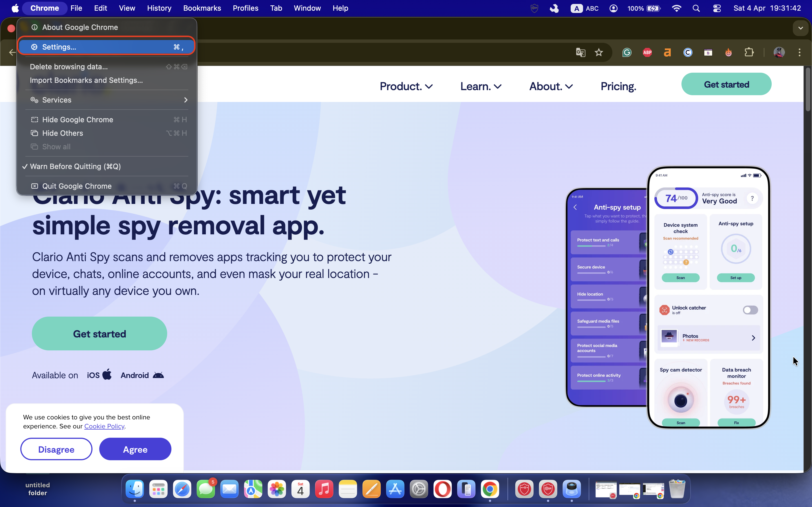Image resolution: width=812 pixels, height=507 pixels.
Task: Open Opera from the dock
Action: pyautogui.click(x=443, y=489)
